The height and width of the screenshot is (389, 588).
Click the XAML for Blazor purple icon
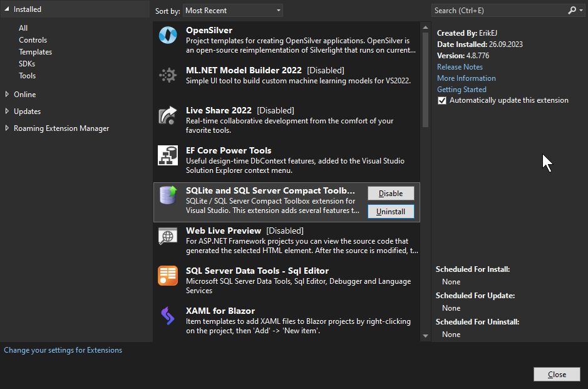168,316
